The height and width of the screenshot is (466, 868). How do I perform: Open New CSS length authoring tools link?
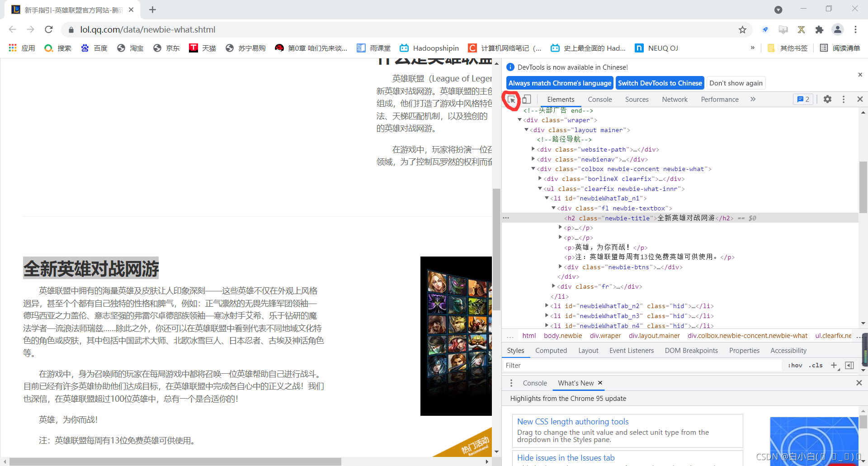pyautogui.click(x=573, y=421)
